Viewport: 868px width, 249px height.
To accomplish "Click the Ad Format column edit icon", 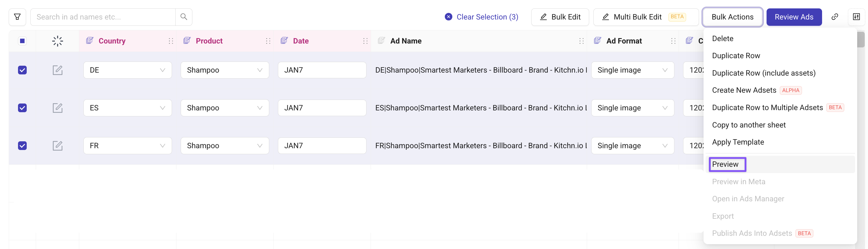I will point(597,40).
